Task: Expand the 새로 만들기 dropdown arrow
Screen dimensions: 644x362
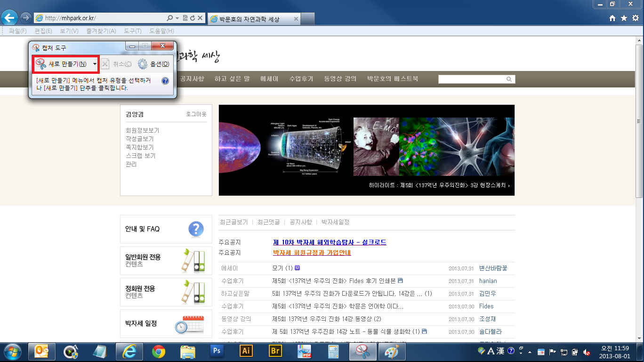Action: [95, 64]
